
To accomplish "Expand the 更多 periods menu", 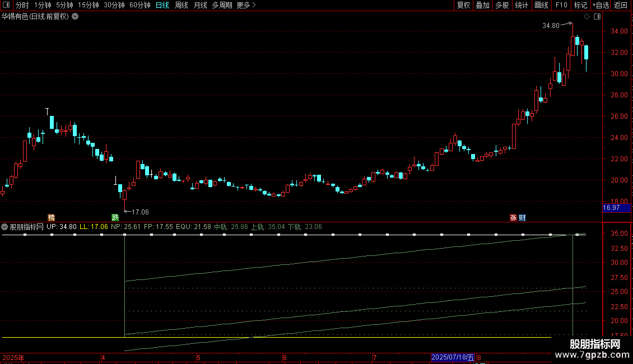I will 246,5.
